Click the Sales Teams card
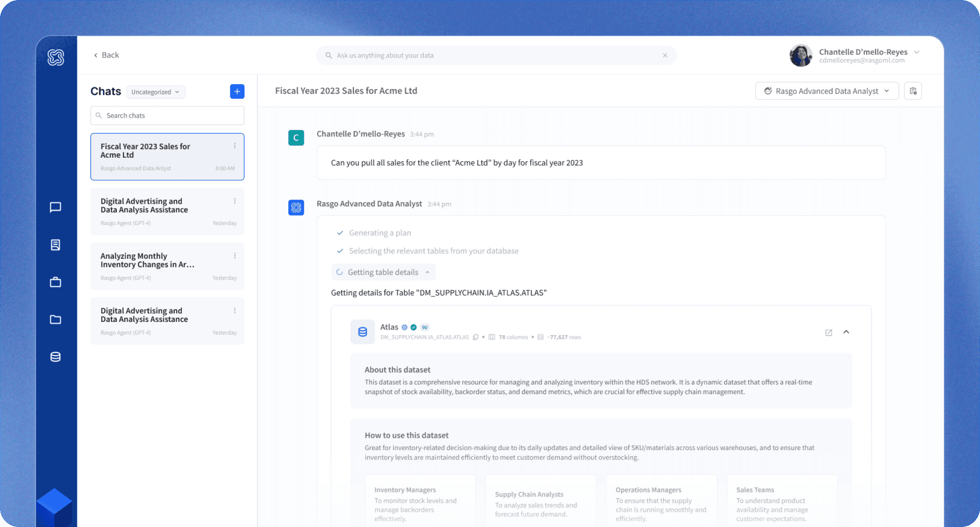980x527 pixels. tap(782, 500)
